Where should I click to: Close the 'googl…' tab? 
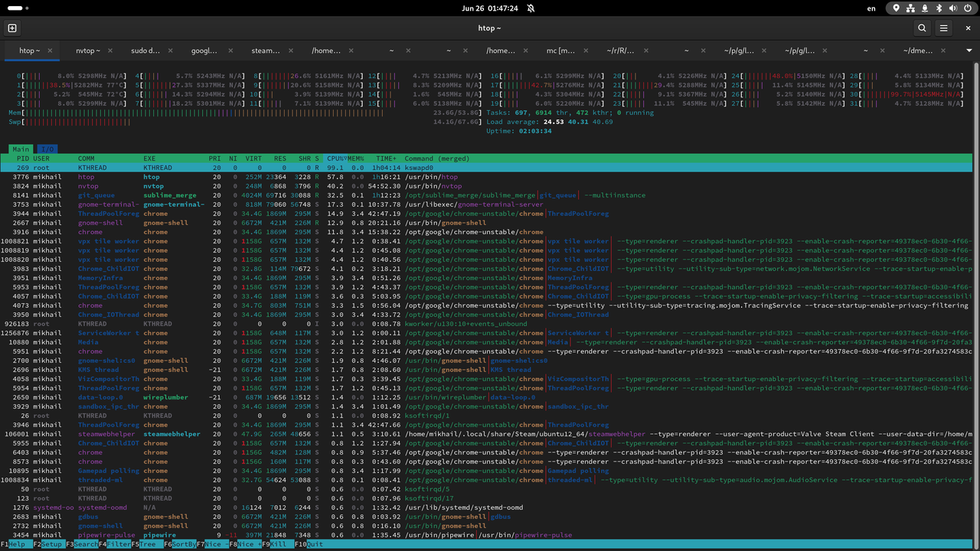[230, 51]
